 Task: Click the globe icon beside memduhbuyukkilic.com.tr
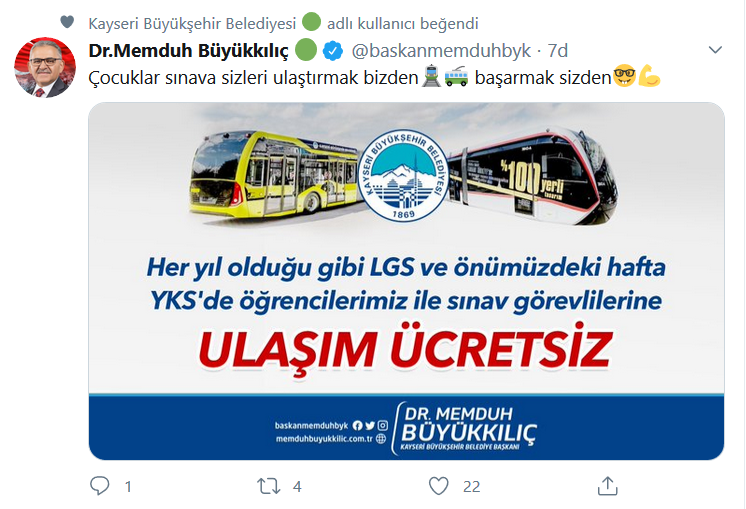pos(381,439)
